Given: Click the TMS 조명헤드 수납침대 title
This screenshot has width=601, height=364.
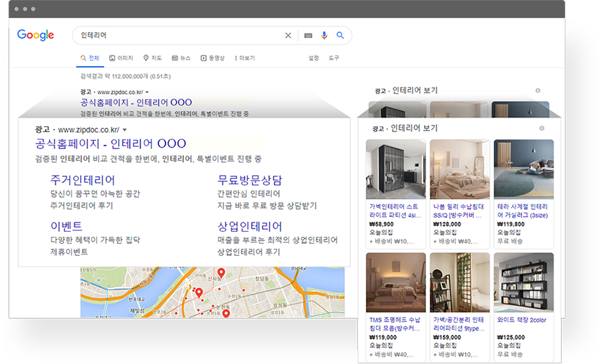Looking at the screenshot, I should [x=395, y=324].
